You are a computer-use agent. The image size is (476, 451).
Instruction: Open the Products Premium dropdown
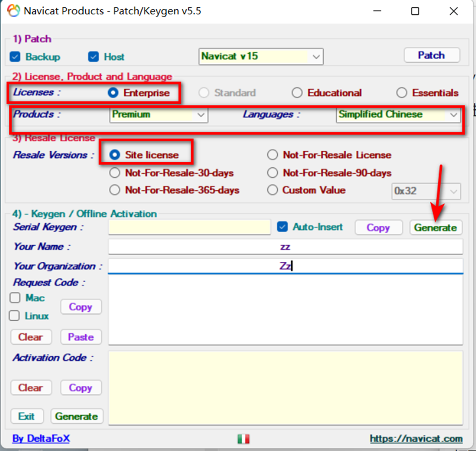pos(159,115)
